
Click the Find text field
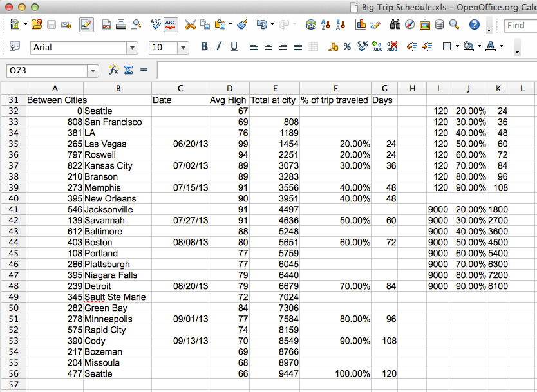click(x=520, y=25)
